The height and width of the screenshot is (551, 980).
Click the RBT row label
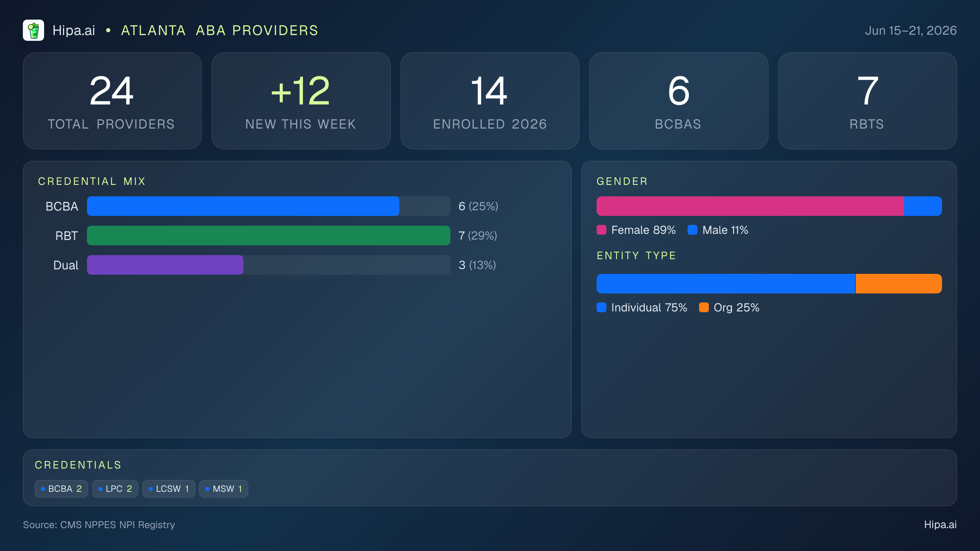coord(67,236)
